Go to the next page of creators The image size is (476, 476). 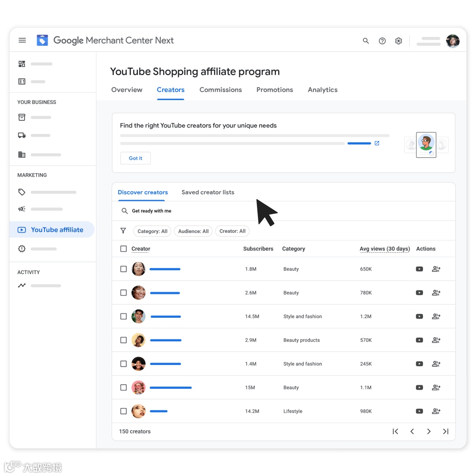pyautogui.click(x=429, y=431)
